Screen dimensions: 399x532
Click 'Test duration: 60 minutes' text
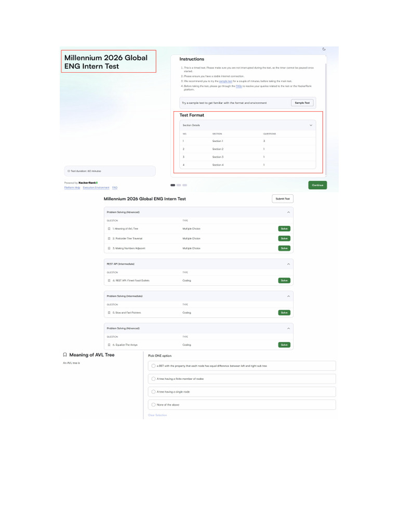click(86, 171)
